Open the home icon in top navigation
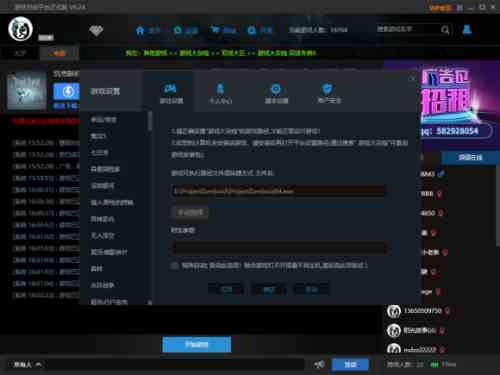500x375 pixels. [140, 31]
